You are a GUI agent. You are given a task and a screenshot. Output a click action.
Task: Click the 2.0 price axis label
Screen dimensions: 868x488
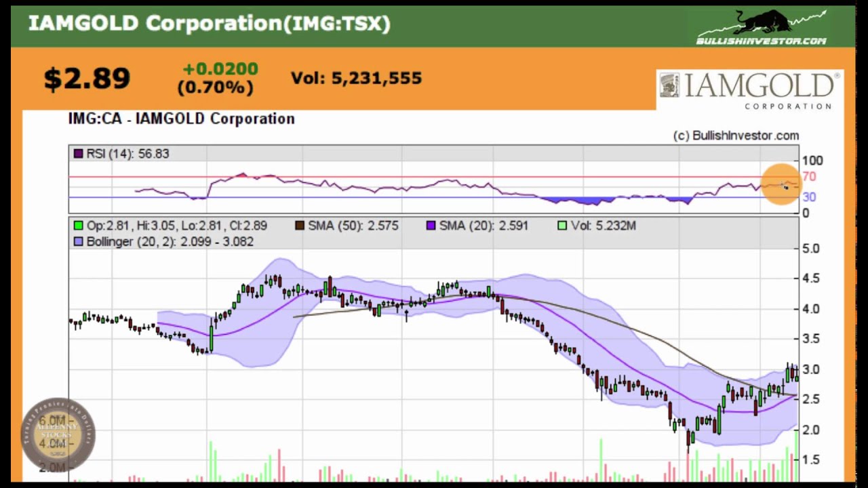coord(811,430)
